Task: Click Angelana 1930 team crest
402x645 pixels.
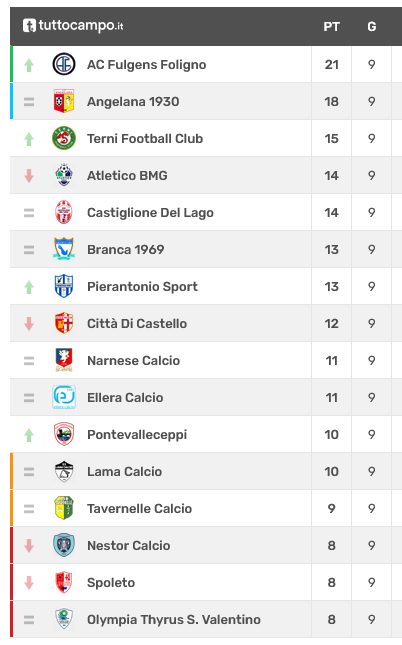Action: pos(64,101)
